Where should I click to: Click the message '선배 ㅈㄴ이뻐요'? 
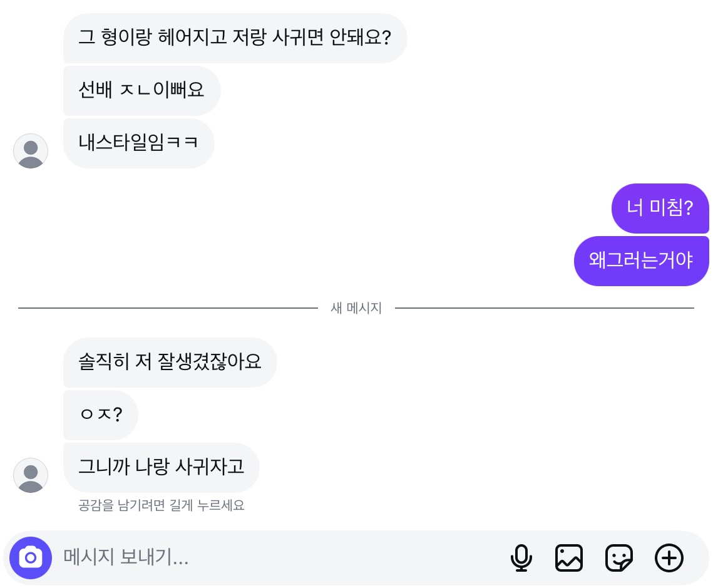(141, 90)
